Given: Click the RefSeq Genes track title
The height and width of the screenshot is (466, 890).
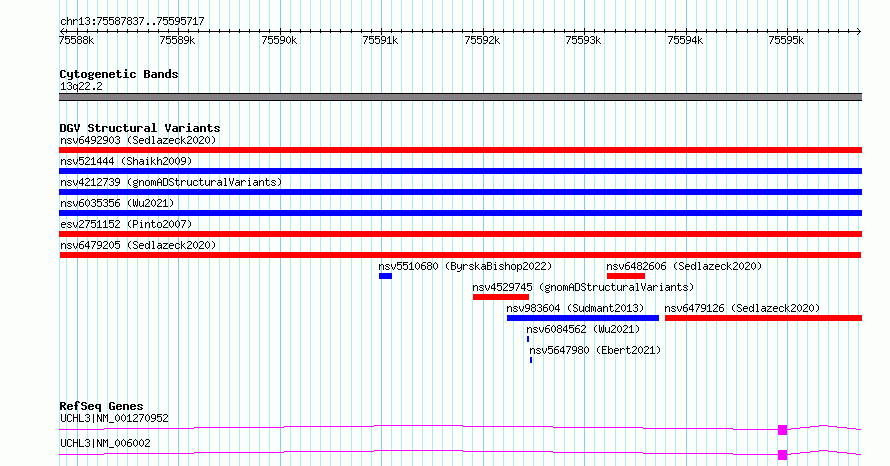Looking at the screenshot, I should coord(101,406).
